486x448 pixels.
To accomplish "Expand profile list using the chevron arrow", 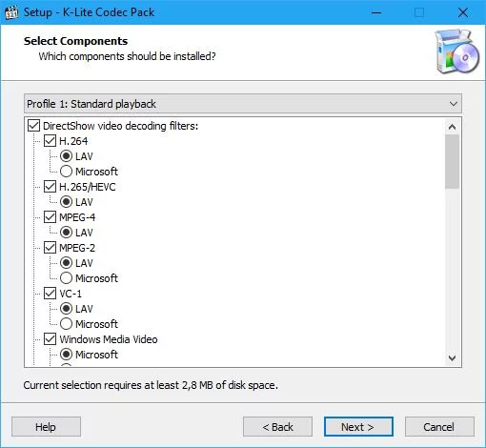I will 454,104.
